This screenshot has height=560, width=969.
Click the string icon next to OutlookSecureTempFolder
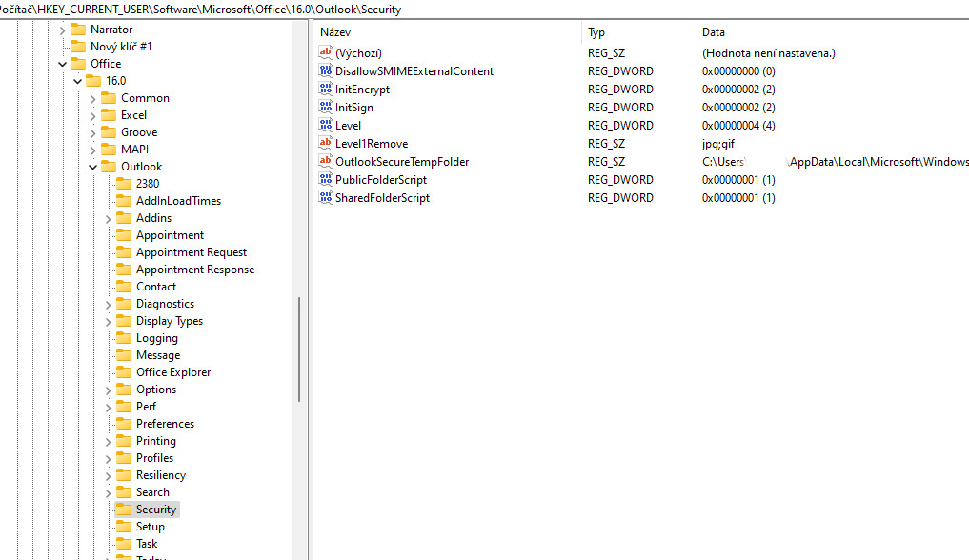tap(326, 162)
